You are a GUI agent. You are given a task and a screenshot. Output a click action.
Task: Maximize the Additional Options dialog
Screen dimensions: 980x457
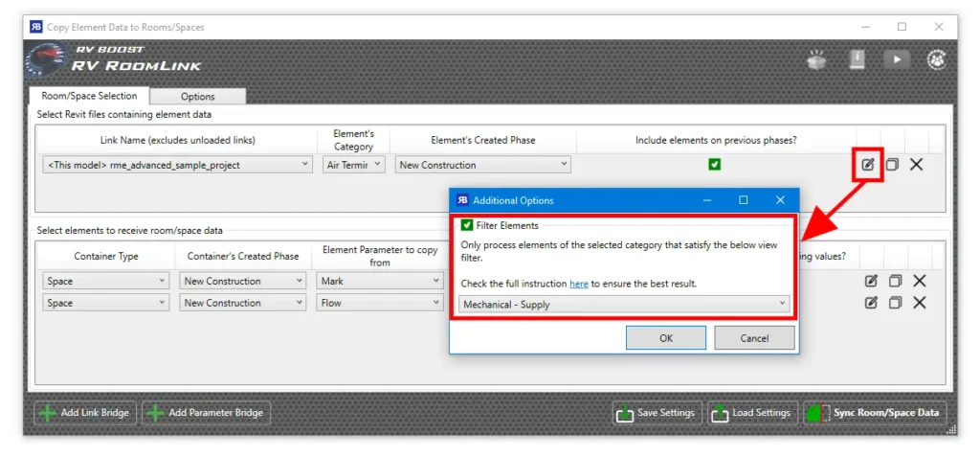pyautogui.click(x=743, y=200)
